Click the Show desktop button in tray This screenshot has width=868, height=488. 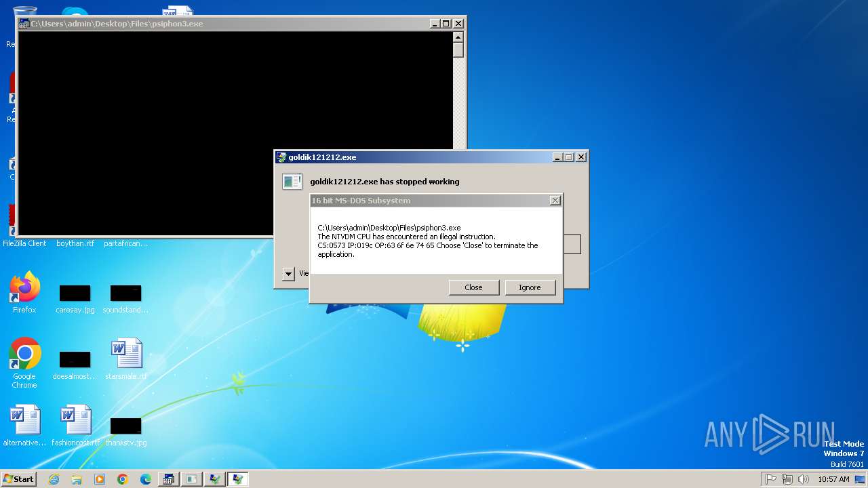click(x=860, y=479)
